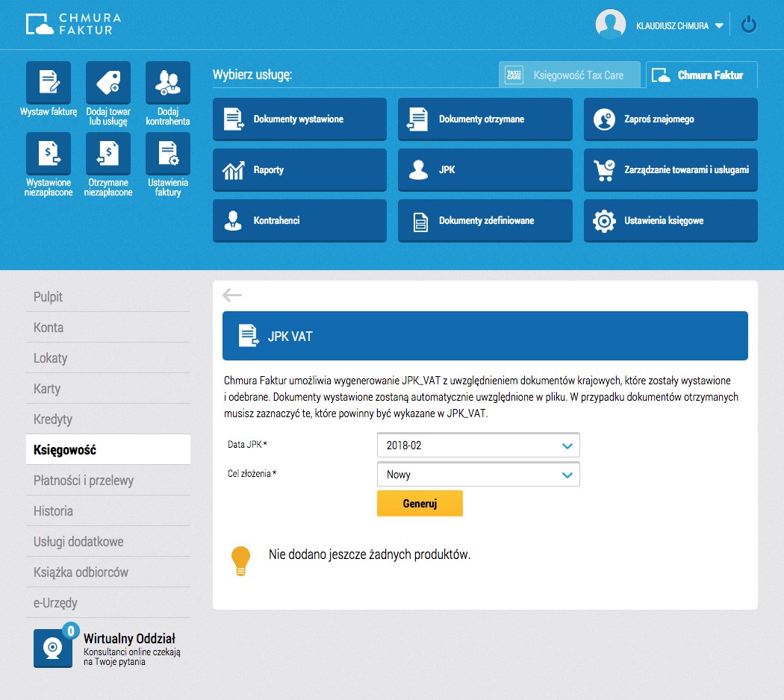Viewport: 784px width, 700px height.
Task: Click the light bulb hint icon
Action: tap(240, 560)
